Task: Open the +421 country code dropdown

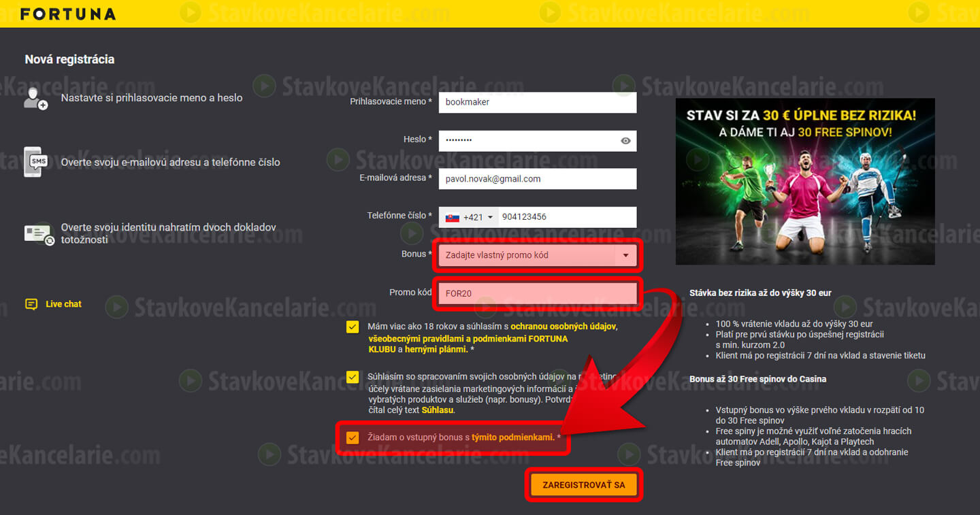Action: coord(469,218)
